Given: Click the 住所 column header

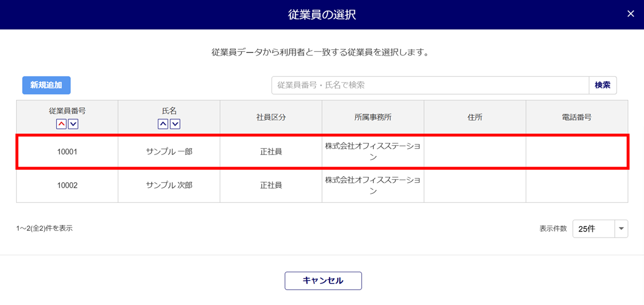Looking at the screenshot, I should coord(475,117).
